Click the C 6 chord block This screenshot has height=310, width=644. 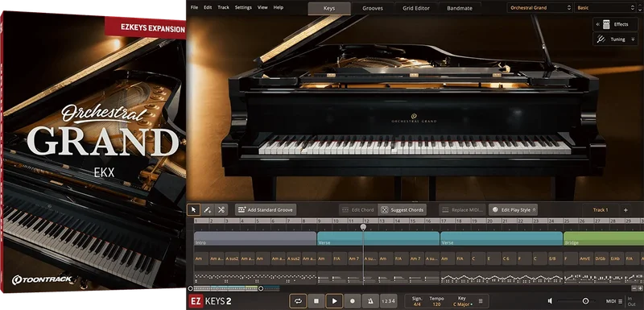(510, 258)
